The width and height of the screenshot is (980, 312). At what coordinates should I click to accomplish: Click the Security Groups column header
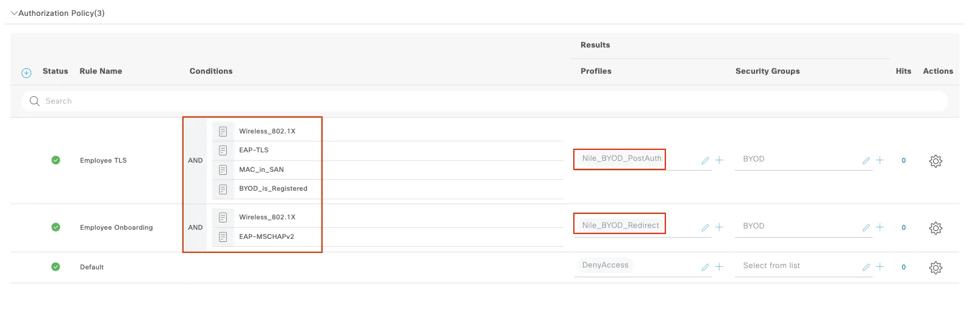pyautogui.click(x=768, y=71)
